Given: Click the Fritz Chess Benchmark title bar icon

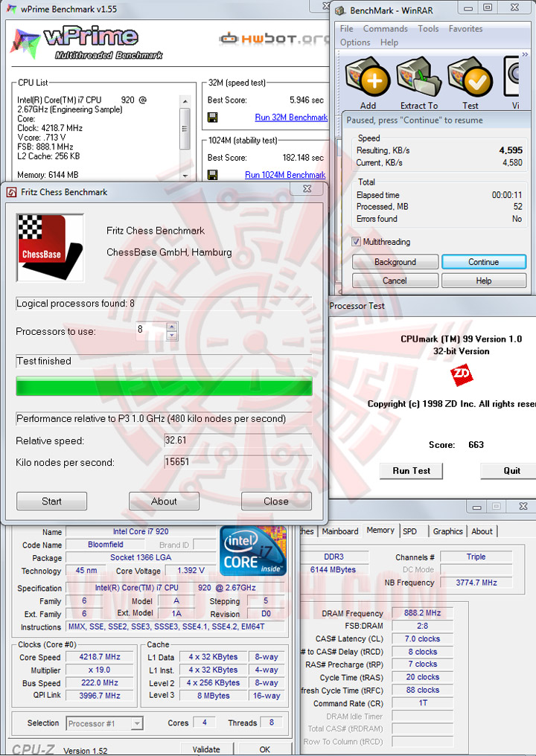Looking at the screenshot, I should pyautogui.click(x=11, y=193).
